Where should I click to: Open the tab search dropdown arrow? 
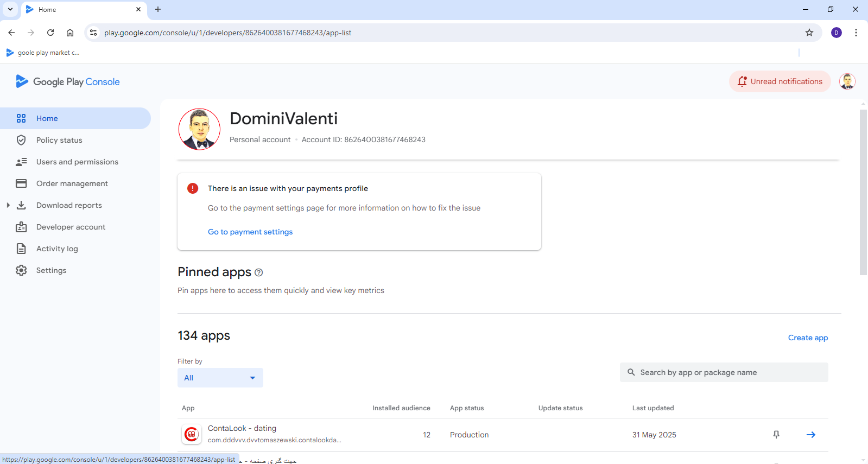coord(10,9)
